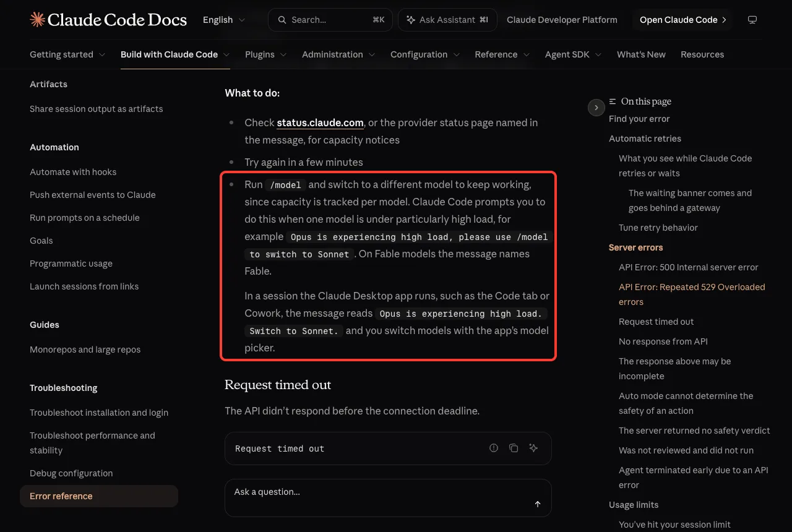Screen dimensions: 792x532
Task: Collapse the On this page sidebar arrow
Action: [x=596, y=108]
